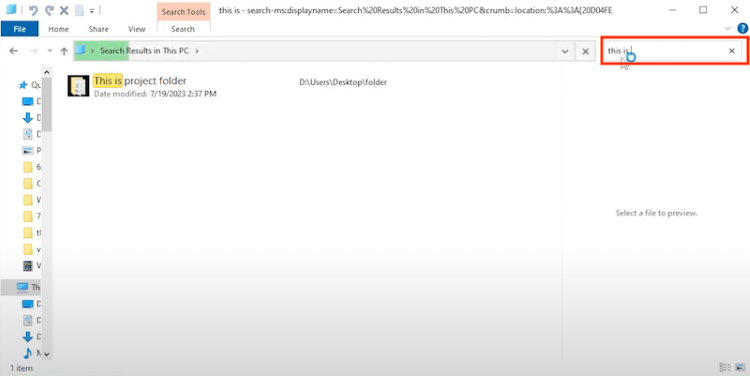Image resolution: width=750 pixels, height=376 pixels.
Task: Select Quick access star in navigation pane
Action: [23, 85]
